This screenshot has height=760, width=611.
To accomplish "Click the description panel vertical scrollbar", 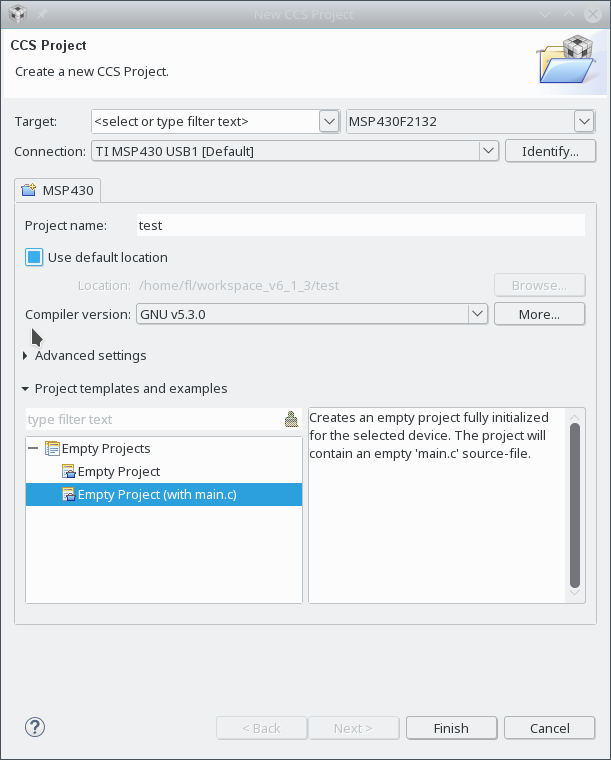I will [575, 505].
